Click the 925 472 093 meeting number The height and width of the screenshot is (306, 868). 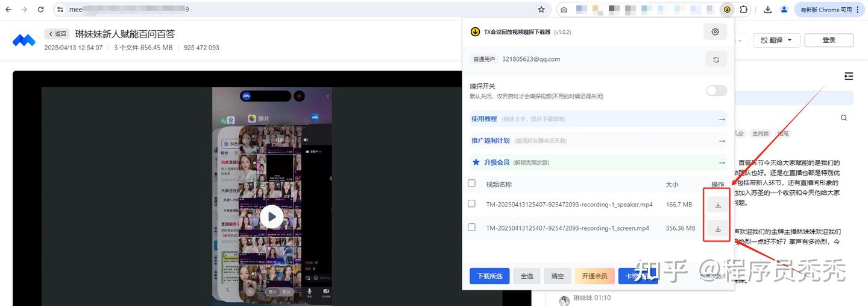tap(201, 48)
